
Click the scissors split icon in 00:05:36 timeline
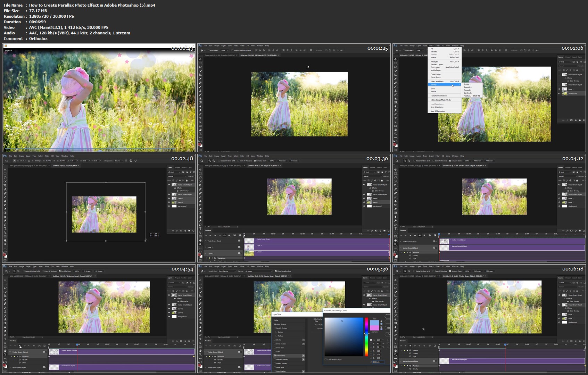[x=235, y=346]
